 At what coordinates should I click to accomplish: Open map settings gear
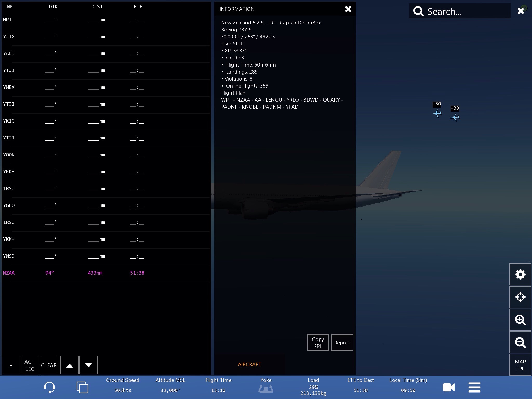click(x=520, y=275)
